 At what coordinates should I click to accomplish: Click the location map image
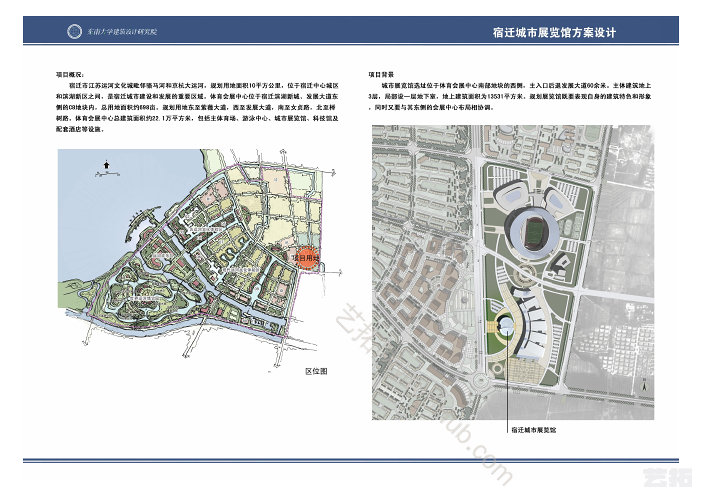(200, 260)
